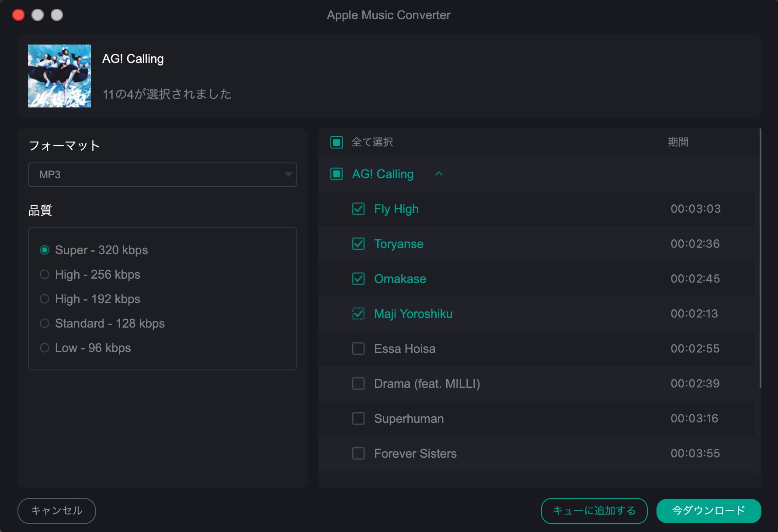Check the Forever Sisters track
Viewport: 778px width, 532px height.
[358, 453]
